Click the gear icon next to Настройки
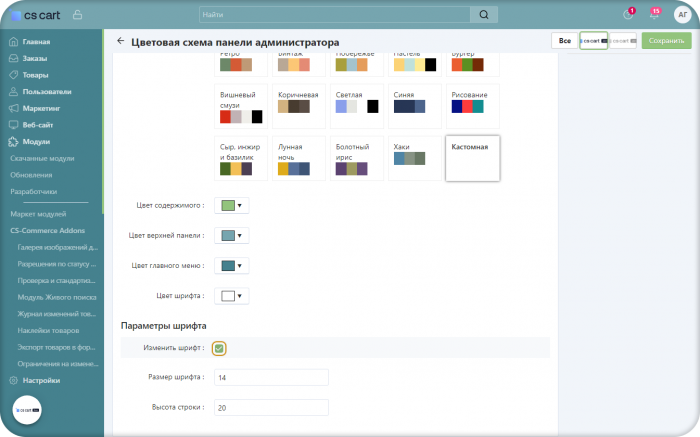The image size is (700, 437). [13, 380]
